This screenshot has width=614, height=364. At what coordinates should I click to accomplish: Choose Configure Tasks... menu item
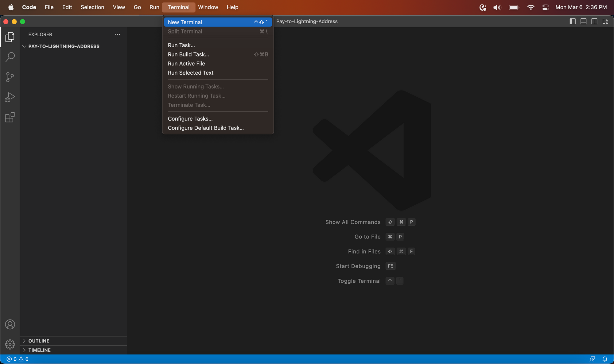click(x=218, y=119)
